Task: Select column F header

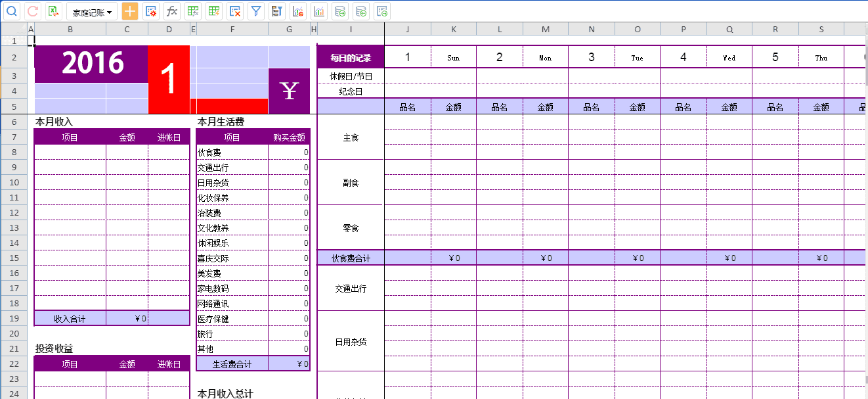Action: click(232, 29)
